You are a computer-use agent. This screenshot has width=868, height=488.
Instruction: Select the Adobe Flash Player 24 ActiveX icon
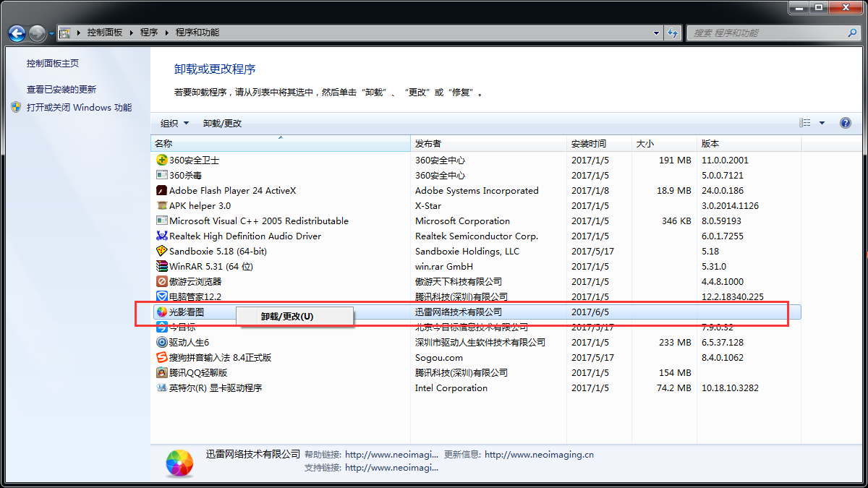click(x=161, y=190)
